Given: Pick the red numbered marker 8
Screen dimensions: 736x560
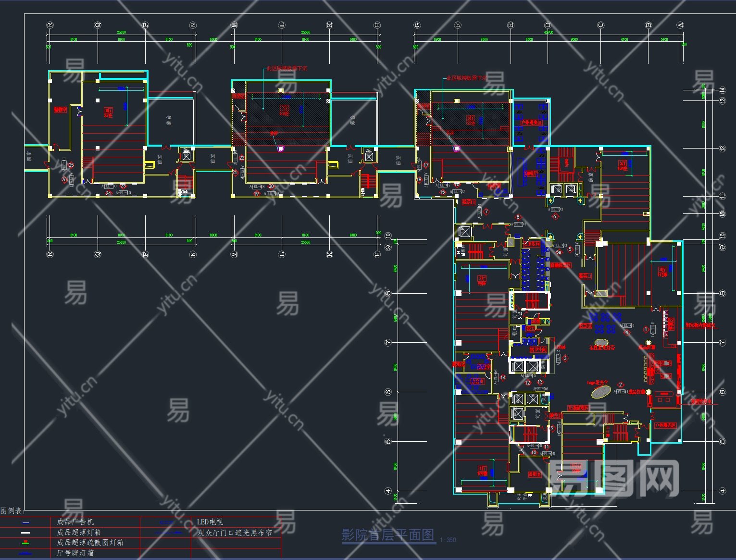Looking at the screenshot, I should [518, 217].
